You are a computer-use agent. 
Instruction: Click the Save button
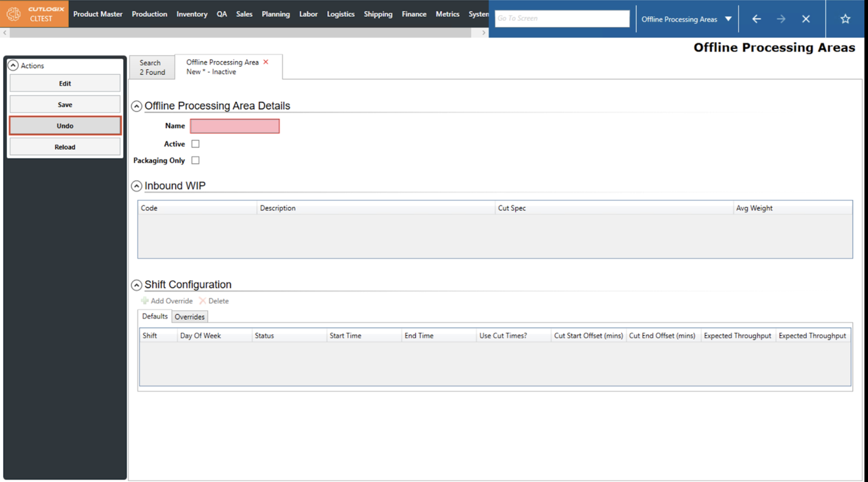pyautogui.click(x=65, y=104)
